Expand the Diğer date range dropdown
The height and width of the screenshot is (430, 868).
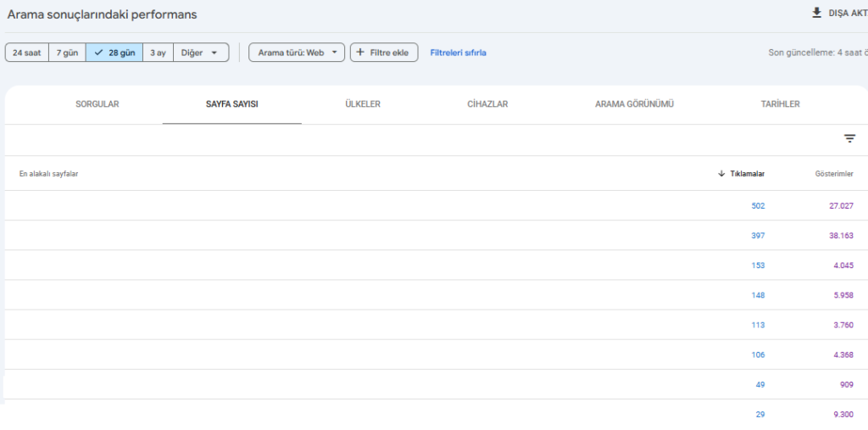[x=201, y=53]
